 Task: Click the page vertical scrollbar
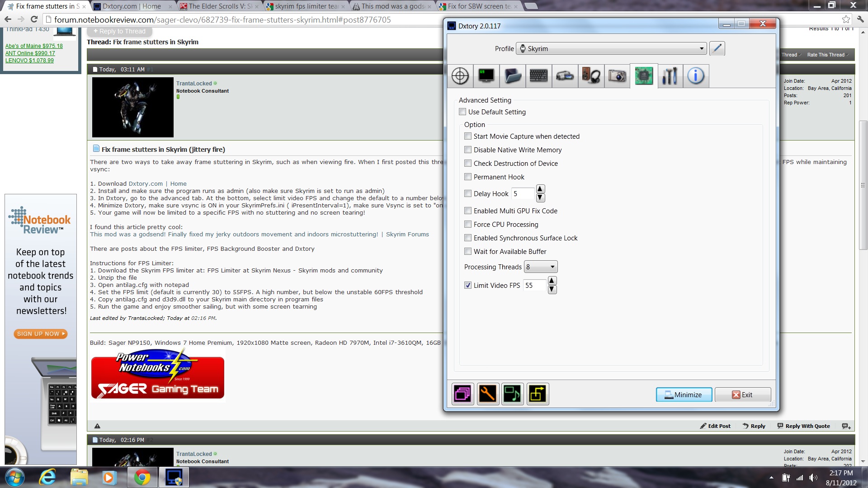point(863,185)
